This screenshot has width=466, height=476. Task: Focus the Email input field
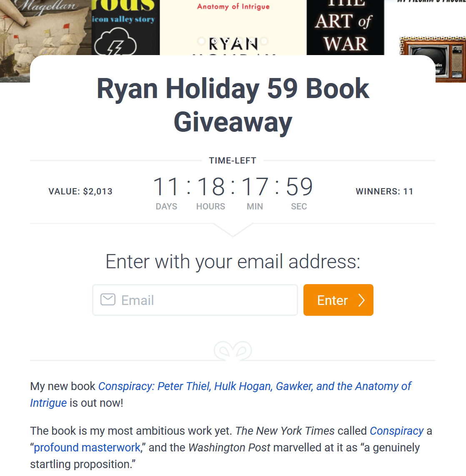click(195, 300)
